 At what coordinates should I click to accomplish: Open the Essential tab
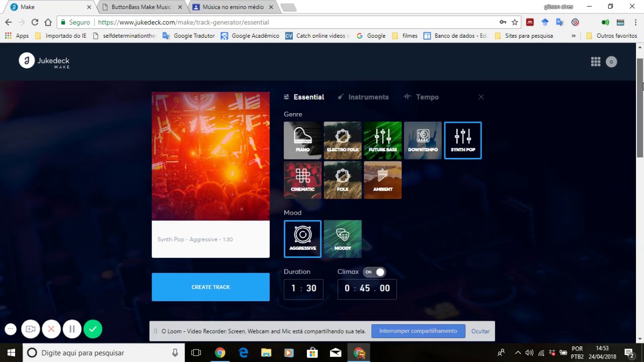click(304, 97)
